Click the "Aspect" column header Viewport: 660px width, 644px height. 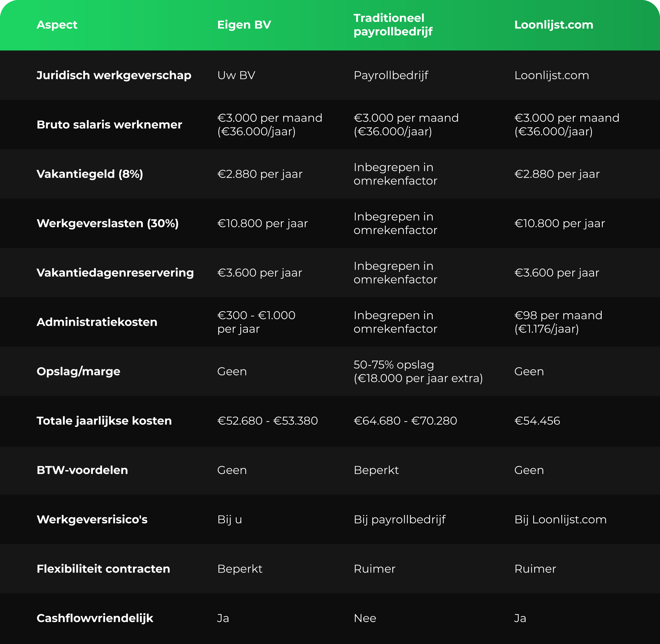[57, 25]
